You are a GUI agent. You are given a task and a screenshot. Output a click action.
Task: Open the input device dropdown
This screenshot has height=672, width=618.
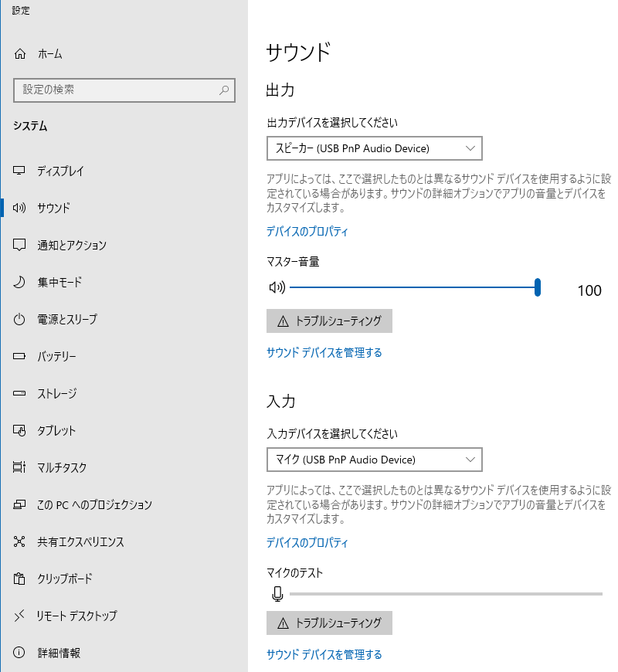(374, 460)
